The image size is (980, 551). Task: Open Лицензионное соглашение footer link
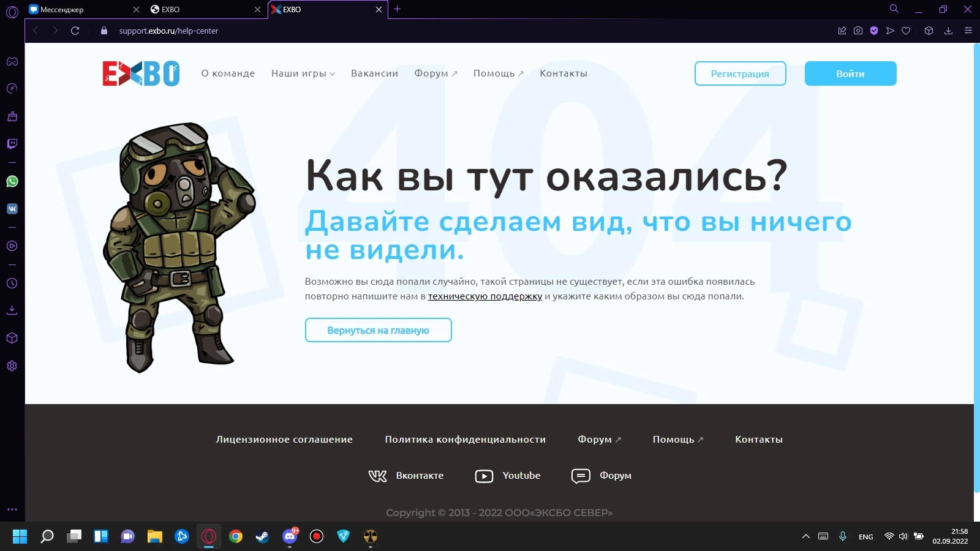(284, 440)
